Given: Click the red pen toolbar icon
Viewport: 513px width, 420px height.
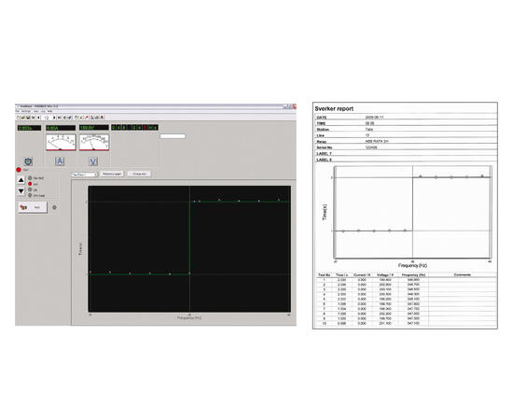Looking at the screenshot, I should tap(86, 118).
